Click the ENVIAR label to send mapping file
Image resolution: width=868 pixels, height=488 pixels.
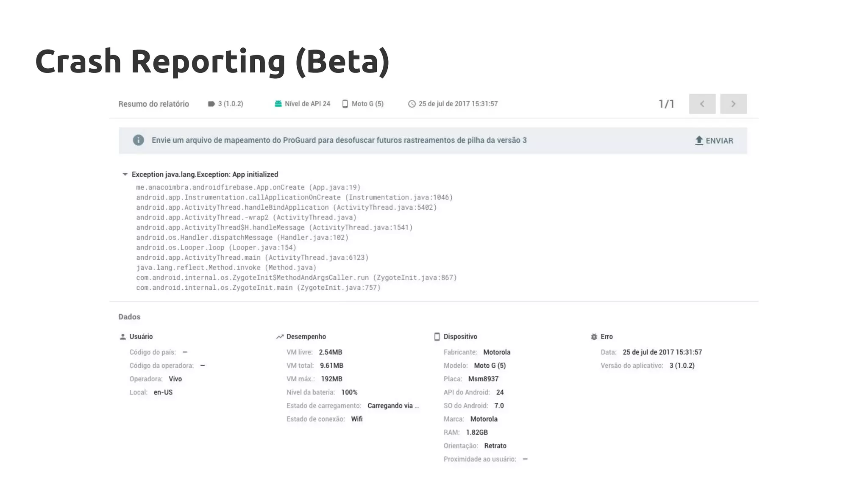[x=719, y=141]
